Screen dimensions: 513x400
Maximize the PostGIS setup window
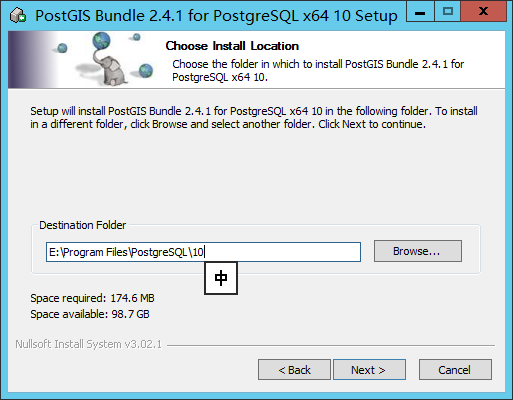[447, 12]
